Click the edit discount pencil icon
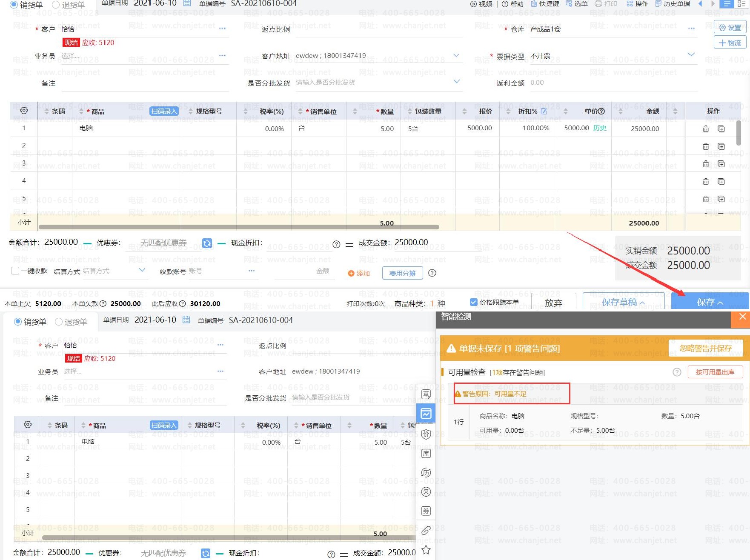 [x=544, y=111]
